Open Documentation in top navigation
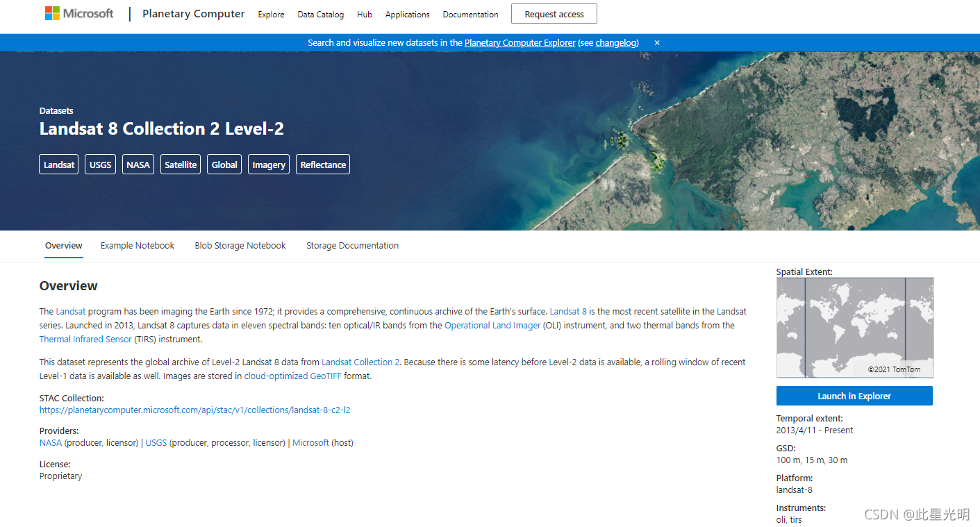The width and height of the screenshot is (980, 527). [471, 15]
